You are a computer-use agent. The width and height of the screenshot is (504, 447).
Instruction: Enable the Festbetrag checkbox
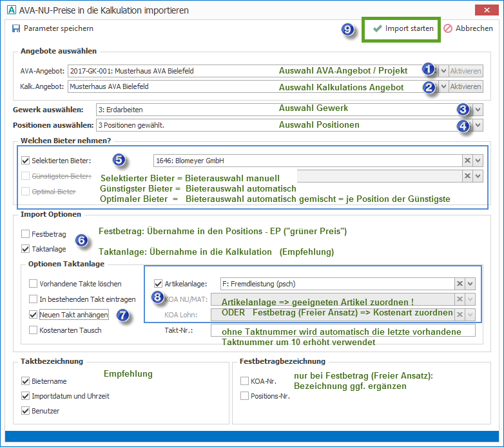click(x=26, y=233)
